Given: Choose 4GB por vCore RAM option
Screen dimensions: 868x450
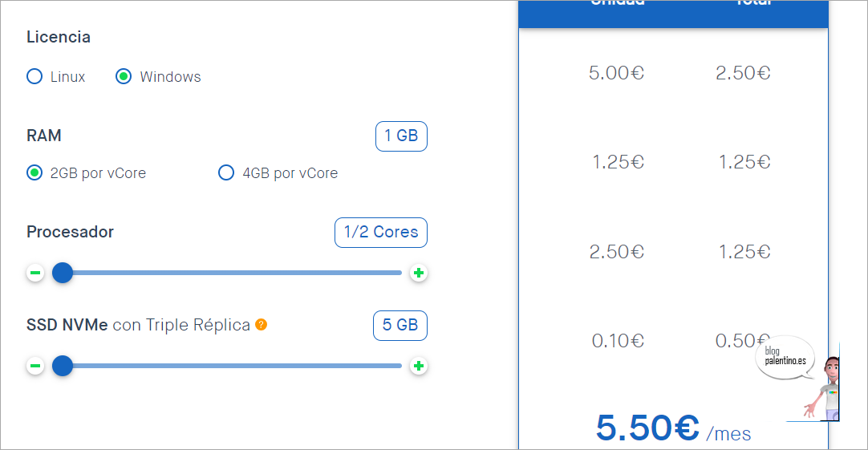Looking at the screenshot, I should (226, 172).
